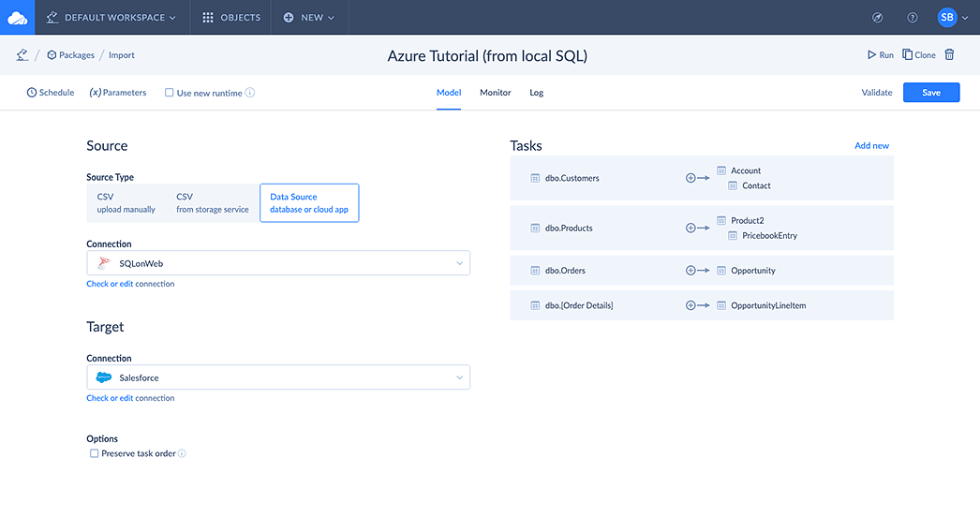Add new task
Viewport: 980px width, 517px height.
click(871, 146)
